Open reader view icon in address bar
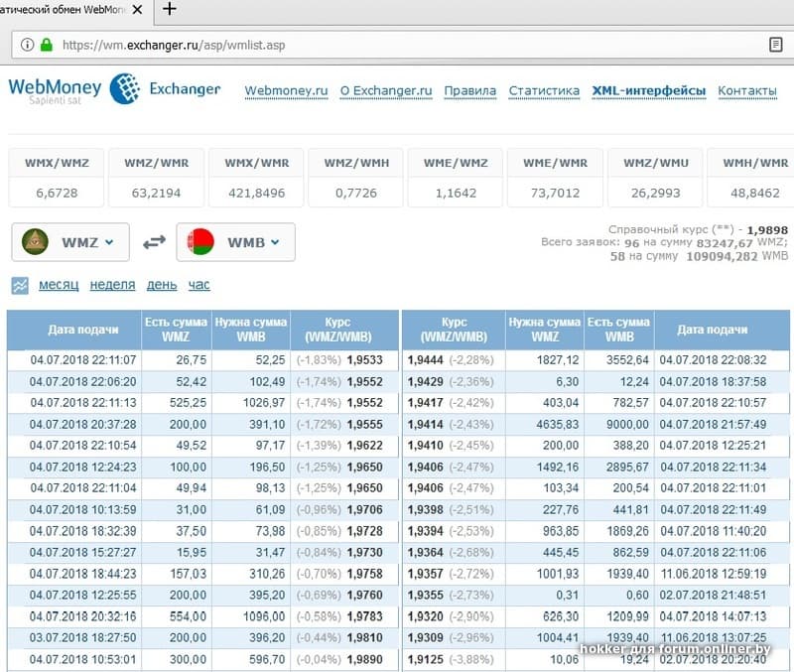Image resolution: width=794 pixels, height=672 pixels. [x=775, y=45]
